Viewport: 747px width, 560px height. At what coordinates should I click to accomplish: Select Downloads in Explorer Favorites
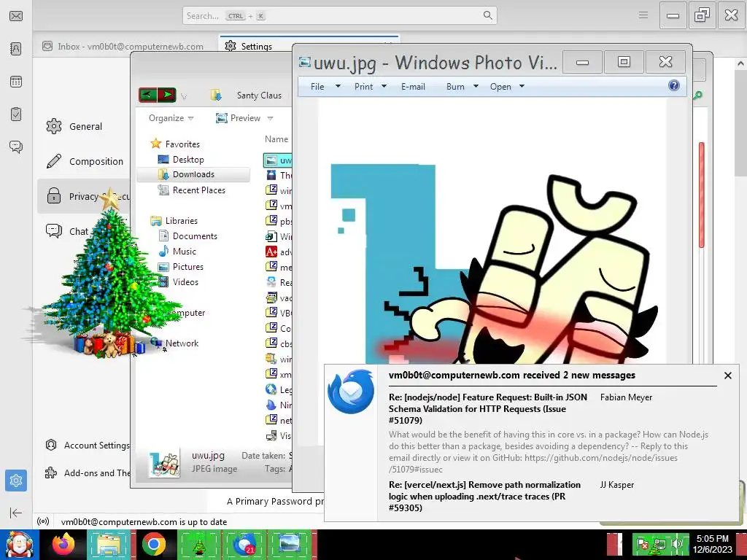click(193, 174)
